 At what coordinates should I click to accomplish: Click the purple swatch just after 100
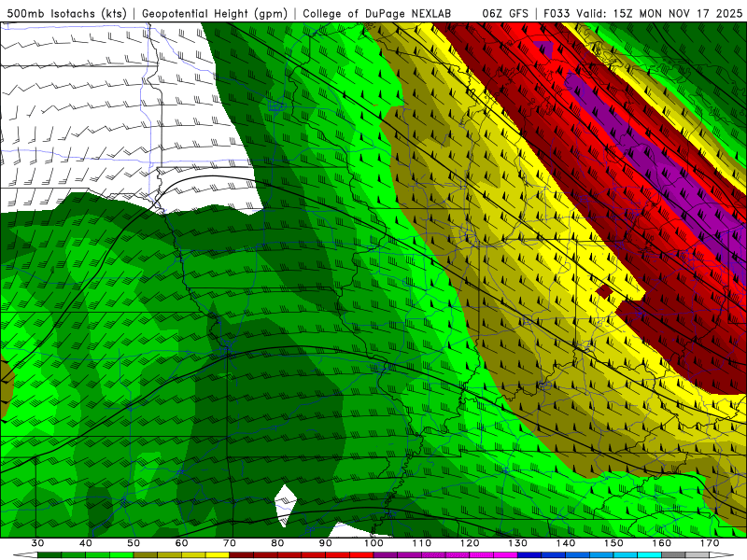[x=386, y=554]
